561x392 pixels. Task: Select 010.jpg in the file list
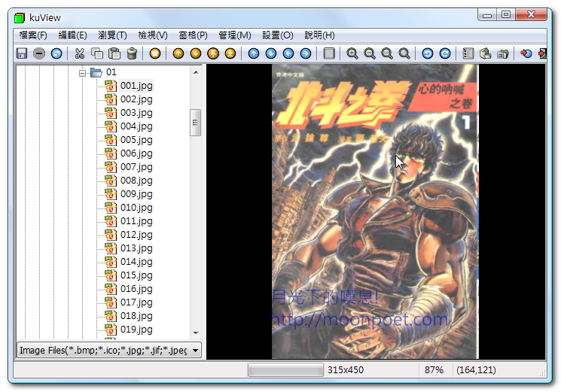point(136,208)
